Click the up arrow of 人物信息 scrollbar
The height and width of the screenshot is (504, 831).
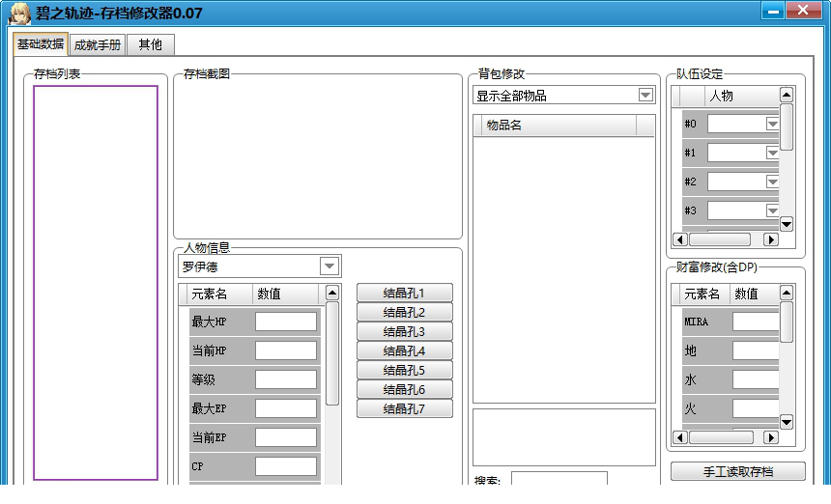click(x=332, y=293)
